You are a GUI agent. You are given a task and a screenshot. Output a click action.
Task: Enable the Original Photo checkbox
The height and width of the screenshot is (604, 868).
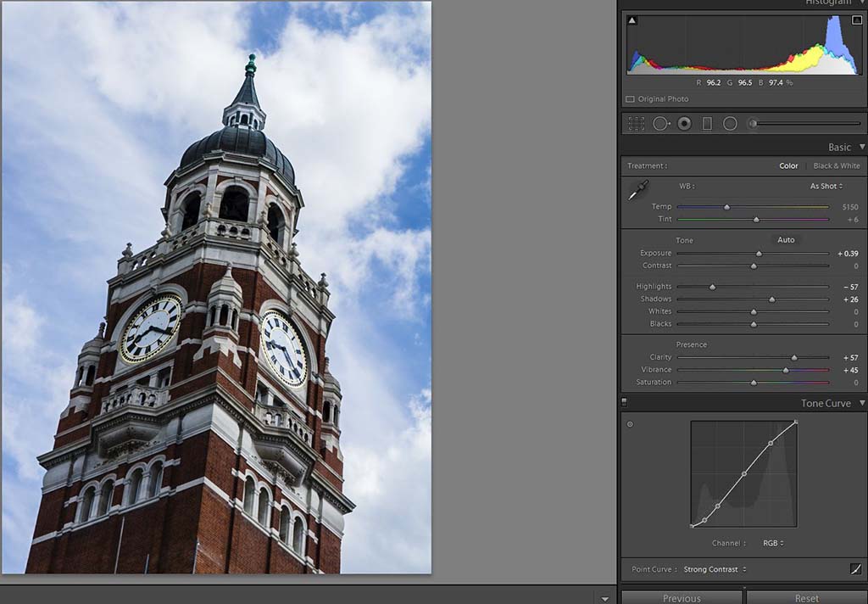[630, 99]
